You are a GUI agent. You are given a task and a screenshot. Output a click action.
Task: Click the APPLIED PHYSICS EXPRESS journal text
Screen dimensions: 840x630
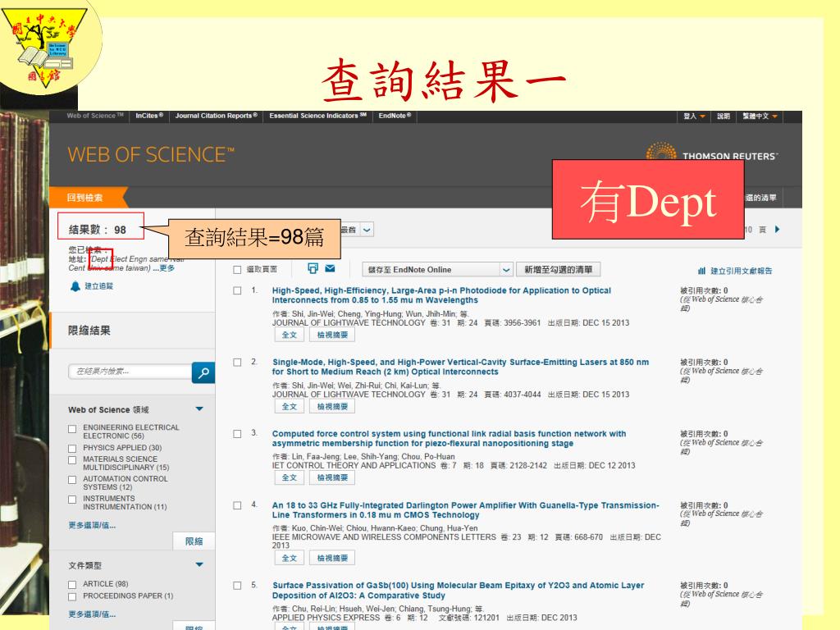[x=326, y=618]
